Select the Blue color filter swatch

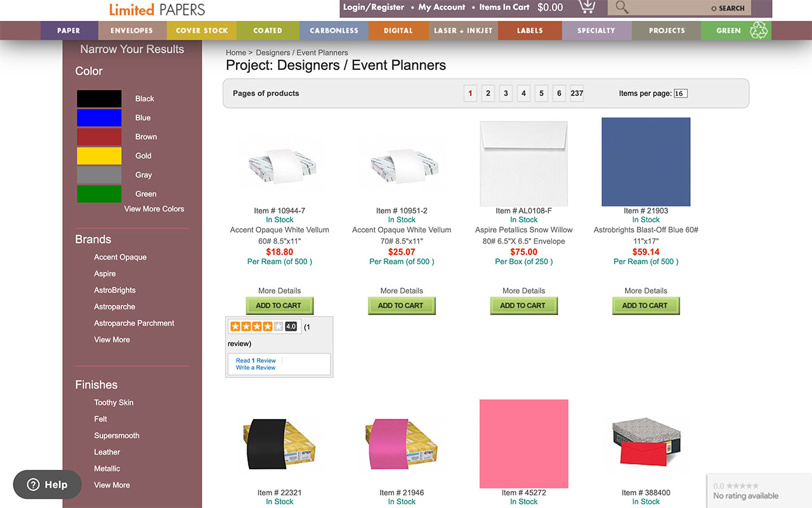(99, 117)
